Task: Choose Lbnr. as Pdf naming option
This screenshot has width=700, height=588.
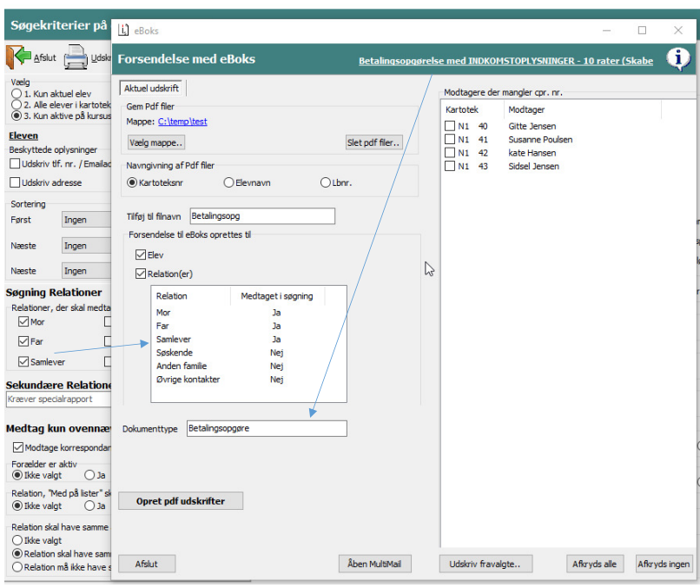Action: [x=326, y=182]
